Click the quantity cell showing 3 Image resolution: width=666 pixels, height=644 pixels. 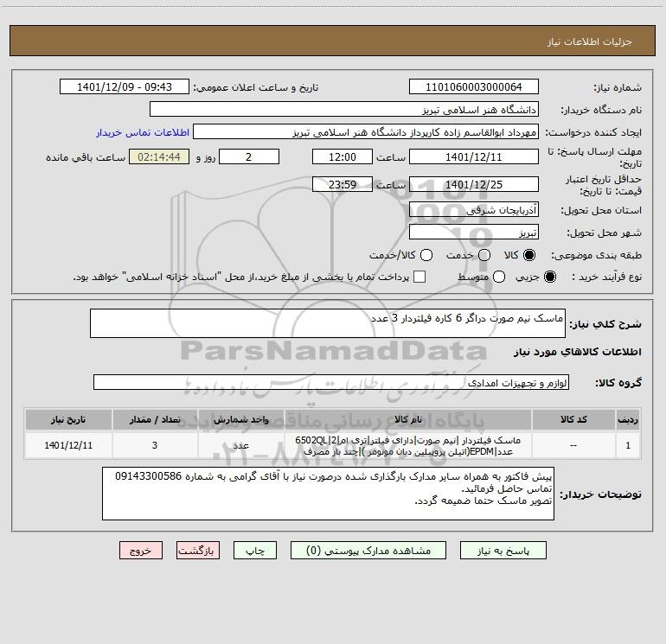(x=155, y=446)
